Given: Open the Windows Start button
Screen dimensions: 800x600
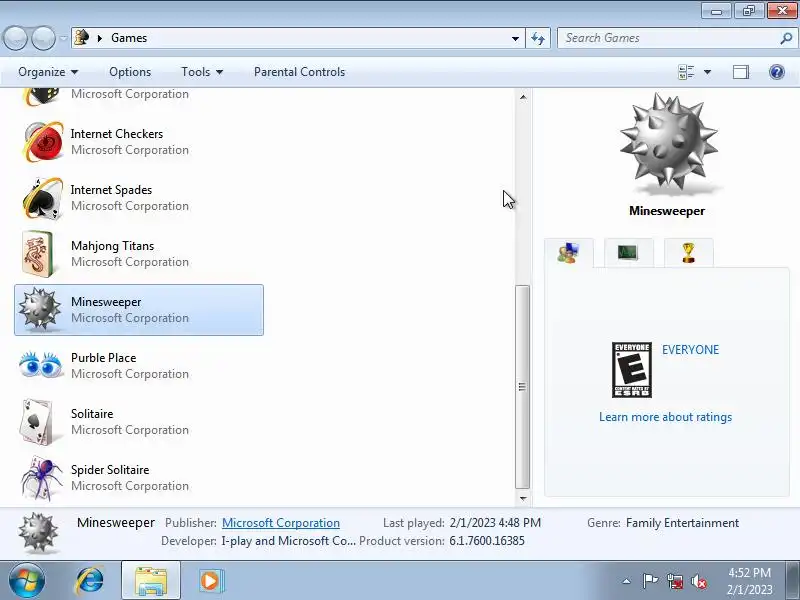Looking at the screenshot, I should 27,581.
